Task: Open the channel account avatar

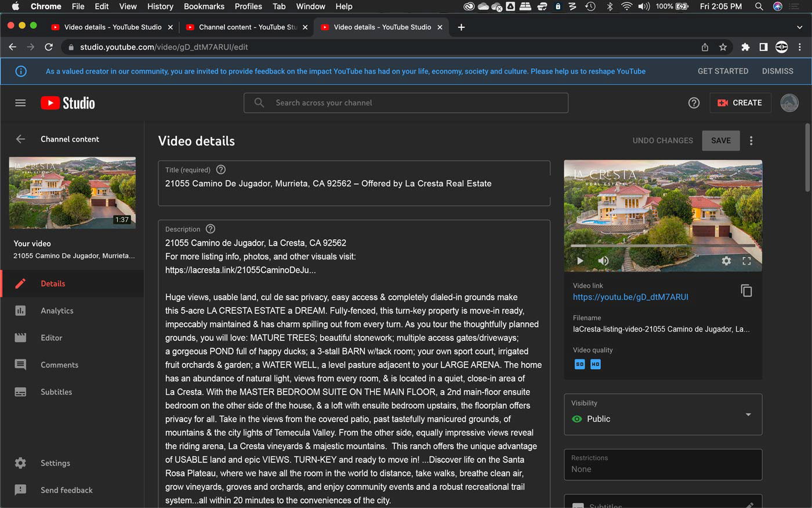Action: pyautogui.click(x=789, y=103)
